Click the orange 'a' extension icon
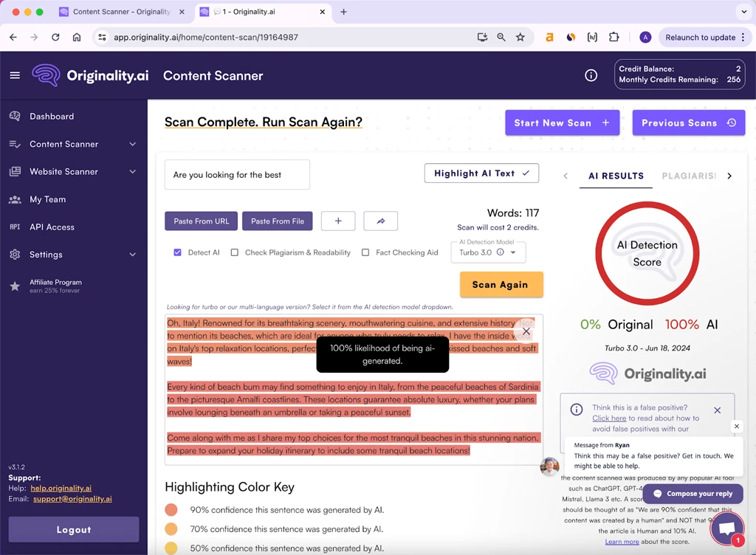Screen dimensions: 756x555 pos(549,37)
